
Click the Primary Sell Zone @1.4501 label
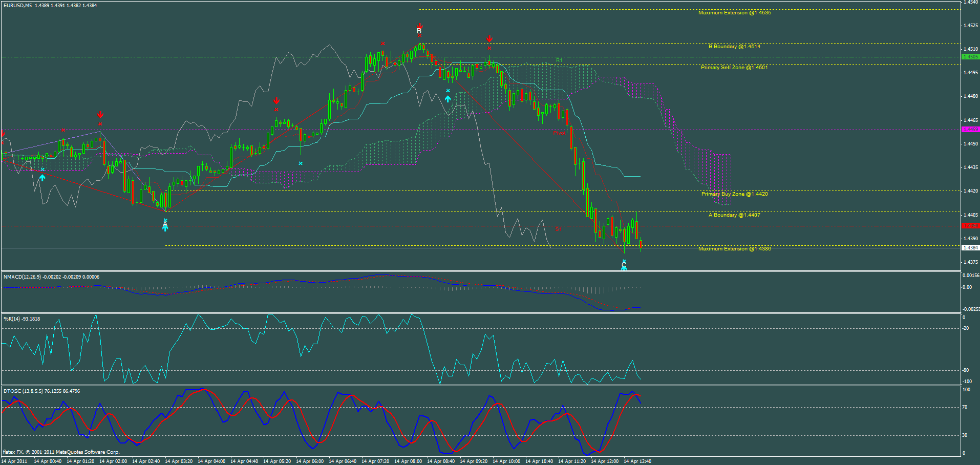click(734, 67)
